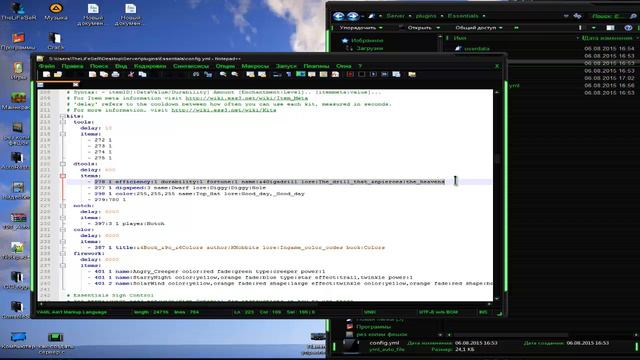This screenshot has width=640, height=360.
Task: Click the New file icon in Notepad++ toolbar
Action: click(47, 74)
